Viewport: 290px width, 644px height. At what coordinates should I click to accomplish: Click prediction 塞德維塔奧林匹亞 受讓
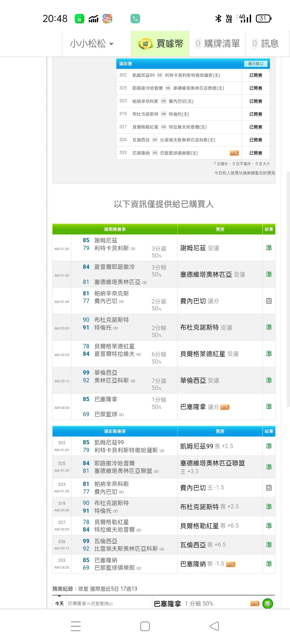(213, 274)
